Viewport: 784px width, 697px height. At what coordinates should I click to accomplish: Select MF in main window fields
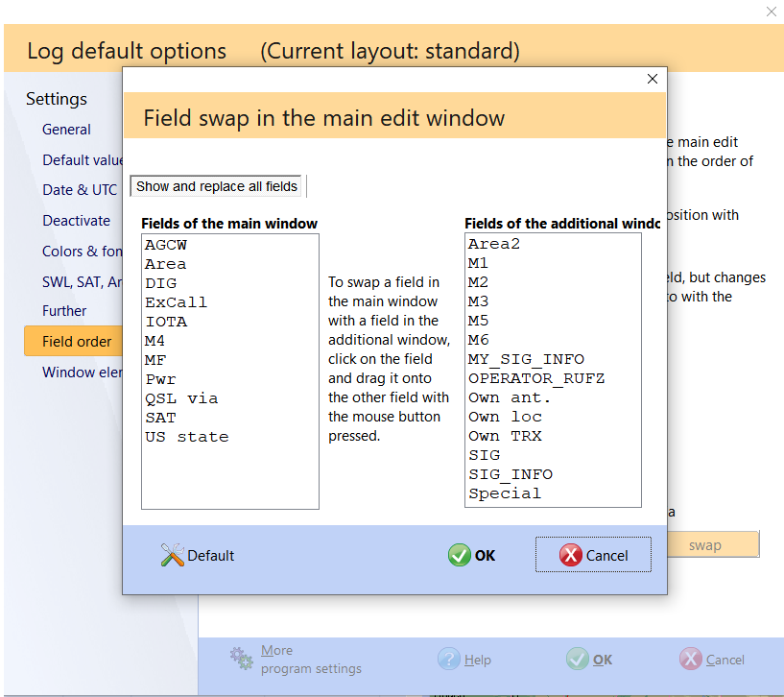[230, 360]
